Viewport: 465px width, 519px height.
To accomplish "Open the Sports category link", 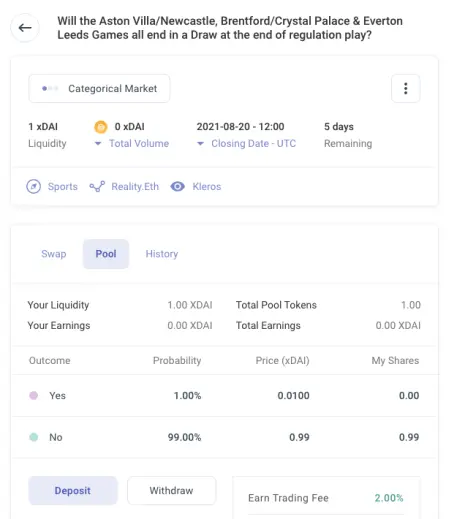I will 63,187.
